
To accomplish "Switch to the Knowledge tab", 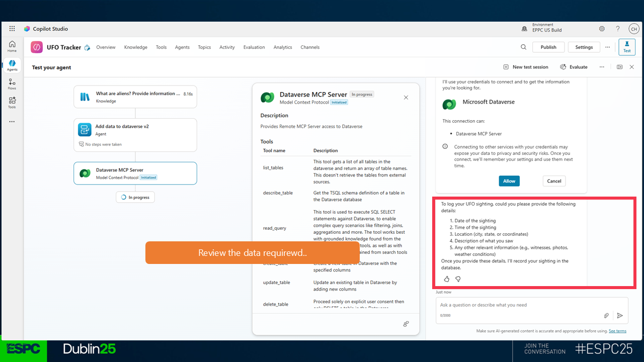I will coord(136,47).
